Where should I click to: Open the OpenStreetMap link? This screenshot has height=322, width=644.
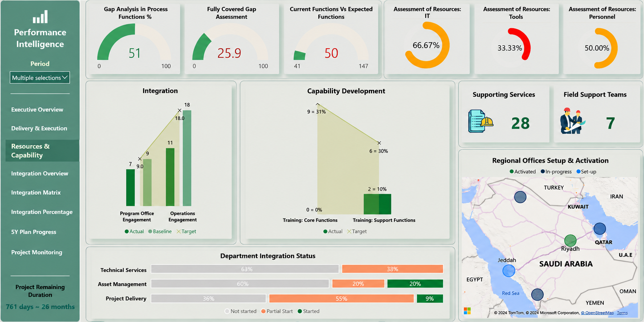(x=597, y=313)
